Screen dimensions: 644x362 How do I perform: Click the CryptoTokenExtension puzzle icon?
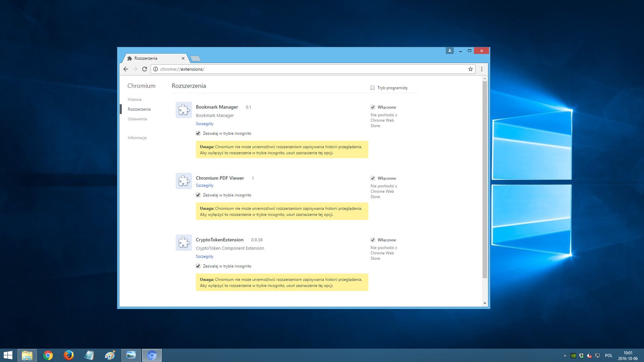184,243
